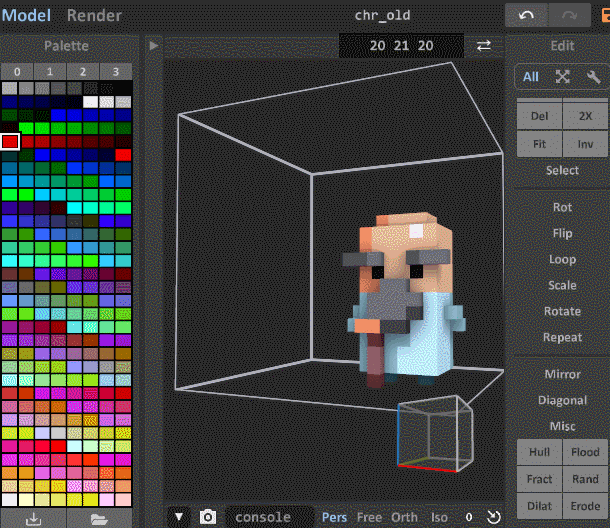This screenshot has width=610, height=528.
Task: Click the Erode button
Action: (x=585, y=506)
